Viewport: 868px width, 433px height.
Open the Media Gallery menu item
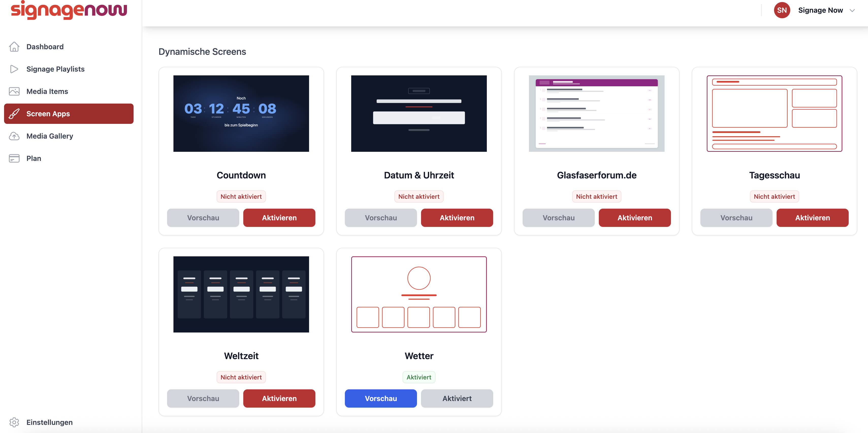[50, 136]
